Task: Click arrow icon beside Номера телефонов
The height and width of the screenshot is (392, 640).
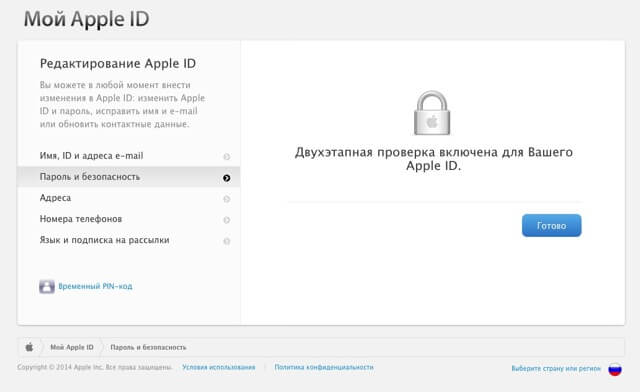Action: [x=227, y=220]
